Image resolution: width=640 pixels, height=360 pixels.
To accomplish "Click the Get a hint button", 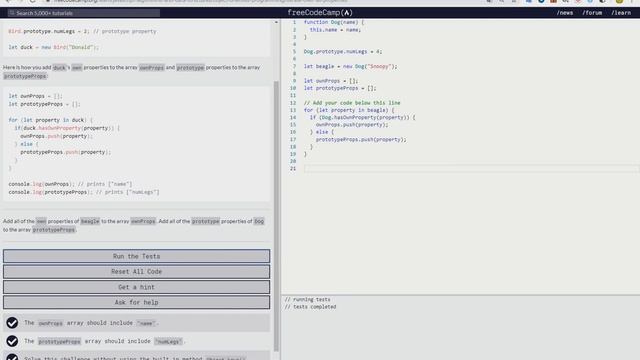I will pyautogui.click(x=136, y=287).
